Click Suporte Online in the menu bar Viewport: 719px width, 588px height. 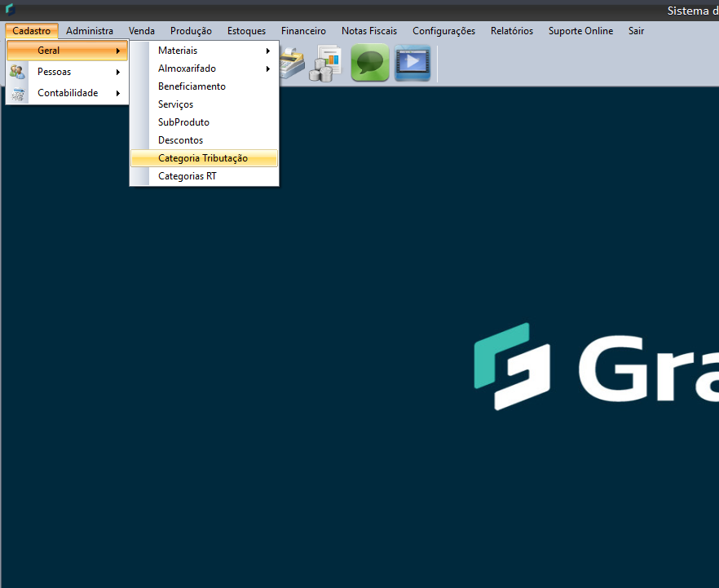tap(580, 31)
